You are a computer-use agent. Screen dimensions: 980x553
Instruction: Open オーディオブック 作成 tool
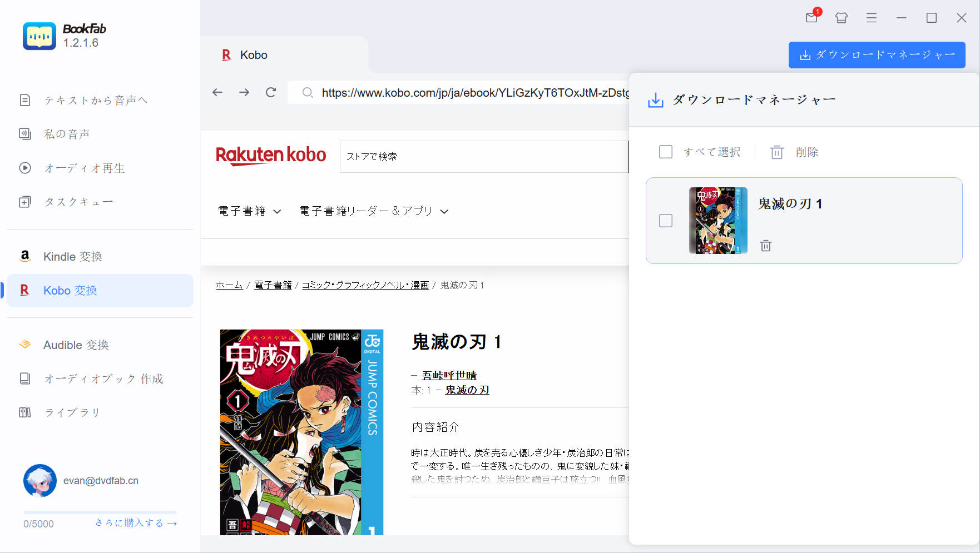click(102, 378)
